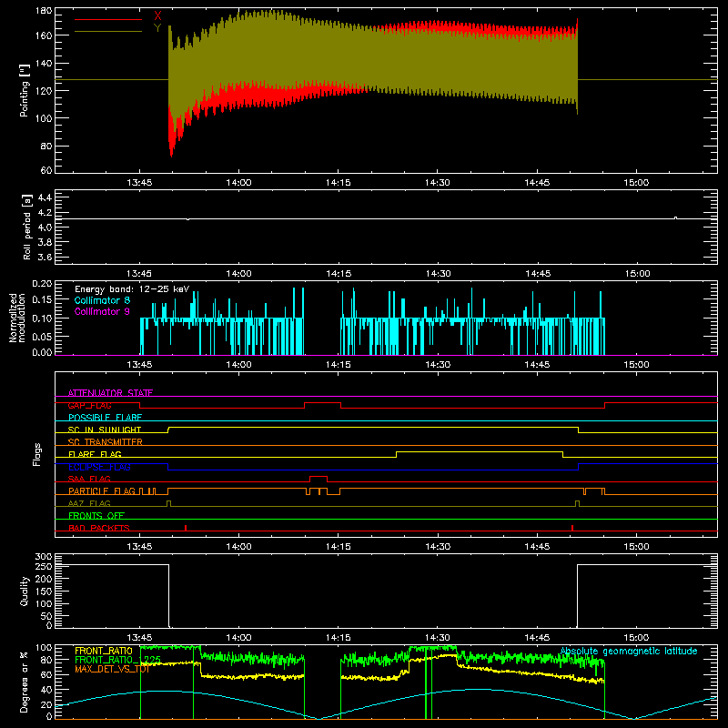Select the Energy band: 12-25 keV label
The image size is (728, 728).
coord(132,289)
